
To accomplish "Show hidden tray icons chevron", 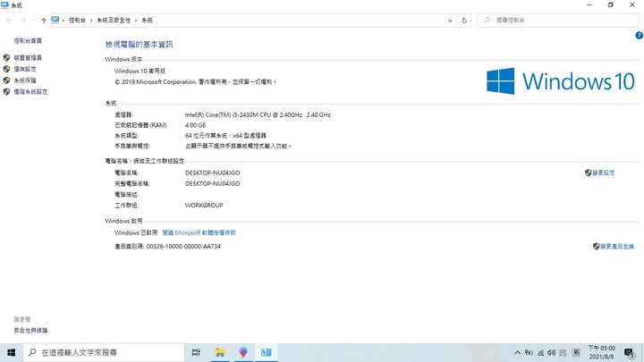I will click(x=518, y=352).
